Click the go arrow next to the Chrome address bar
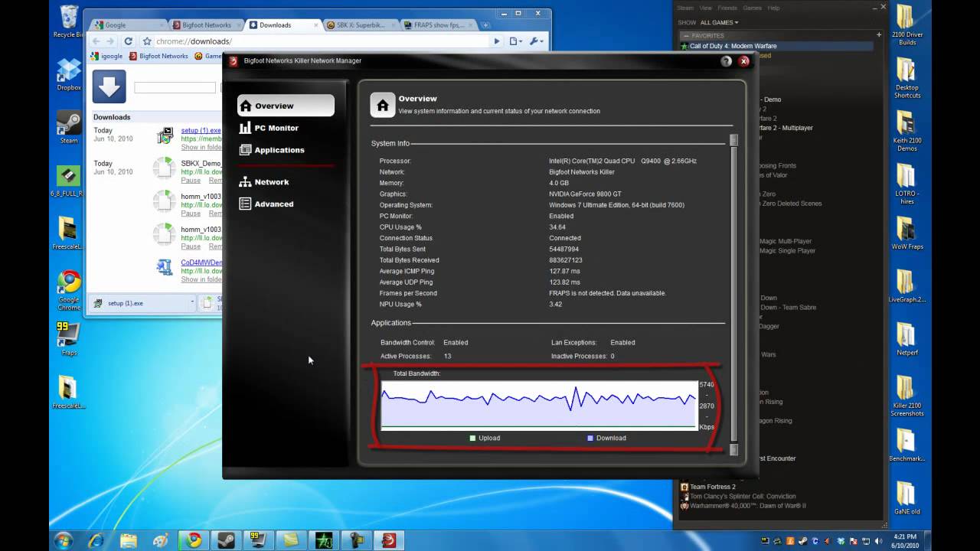Screen dimensions: 980x551 (497, 41)
